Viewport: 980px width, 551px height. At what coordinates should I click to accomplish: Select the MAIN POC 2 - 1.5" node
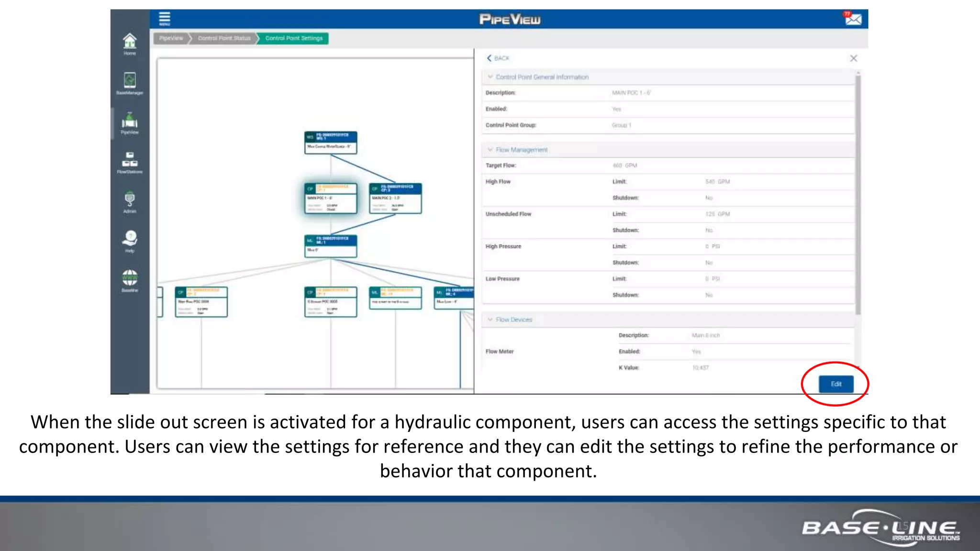(395, 198)
